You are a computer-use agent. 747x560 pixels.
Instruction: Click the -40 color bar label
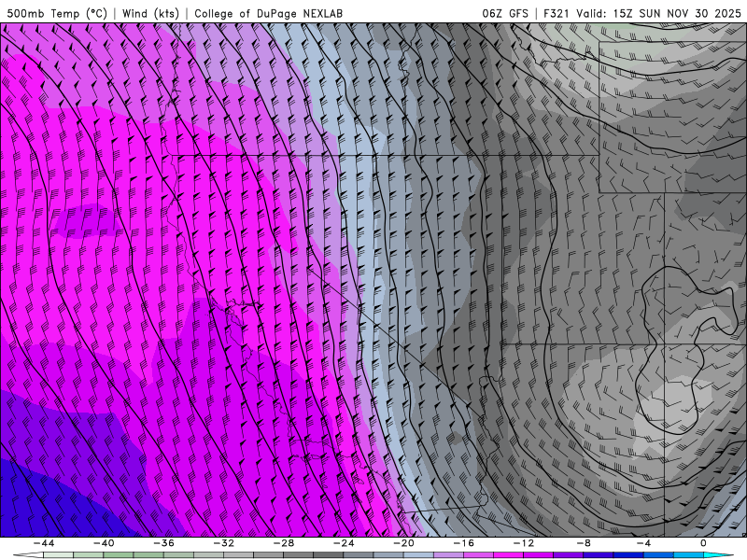104,543
